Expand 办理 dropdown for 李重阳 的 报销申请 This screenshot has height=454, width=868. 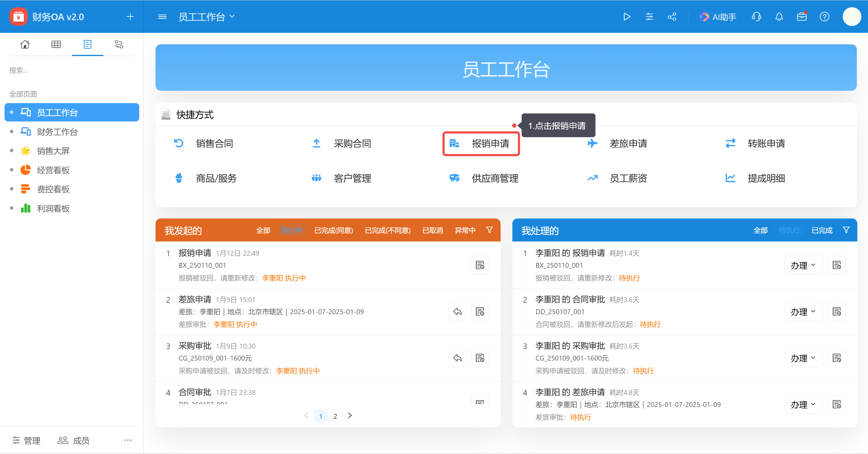(804, 265)
